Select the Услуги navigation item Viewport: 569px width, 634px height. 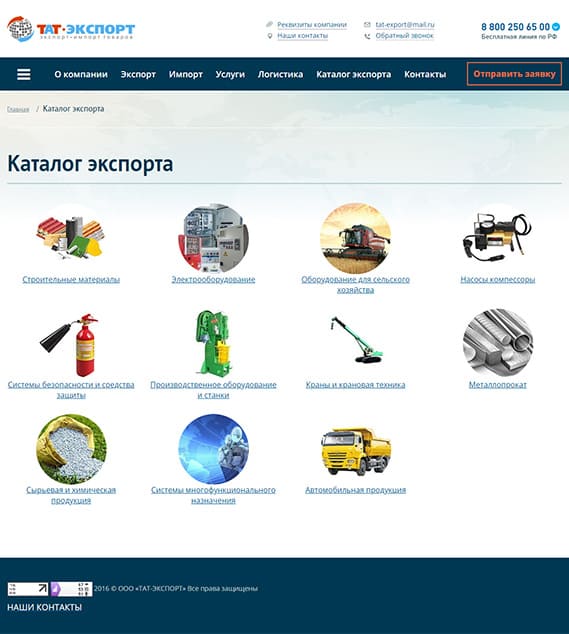point(230,74)
